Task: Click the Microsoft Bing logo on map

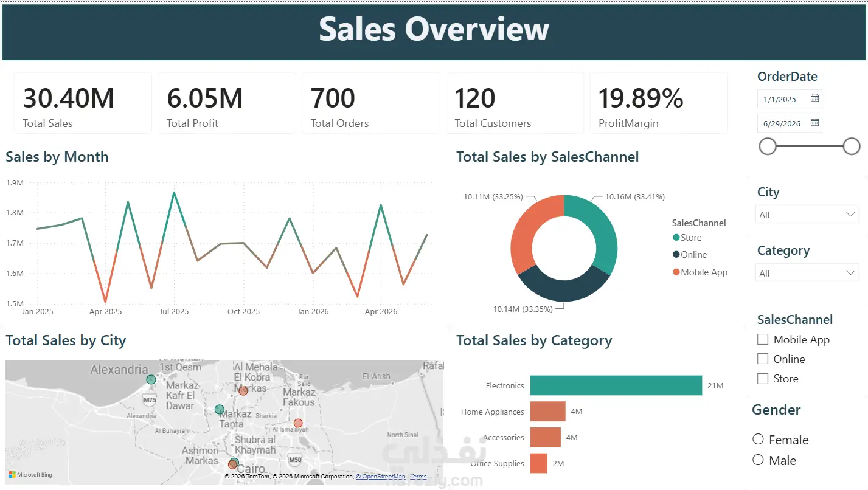Action: point(31,475)
